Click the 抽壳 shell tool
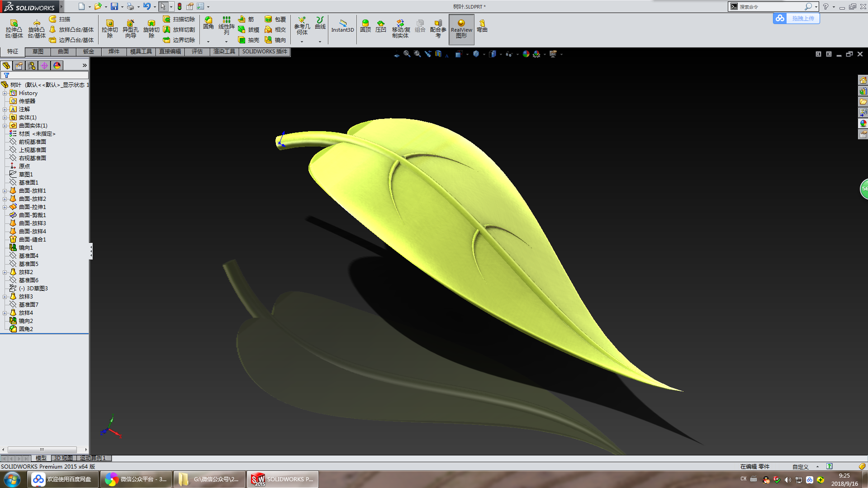Viewport: 868px width, 488px height. 248,40
